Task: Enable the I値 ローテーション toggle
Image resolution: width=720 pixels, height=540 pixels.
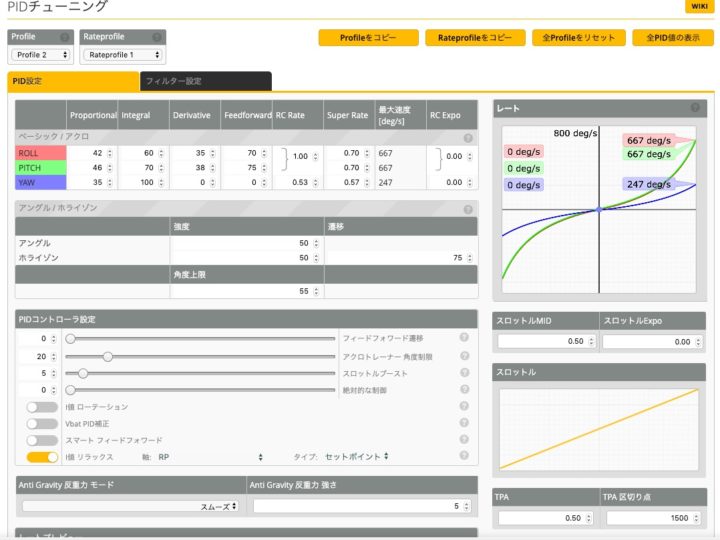Action: tap(42, 407)
